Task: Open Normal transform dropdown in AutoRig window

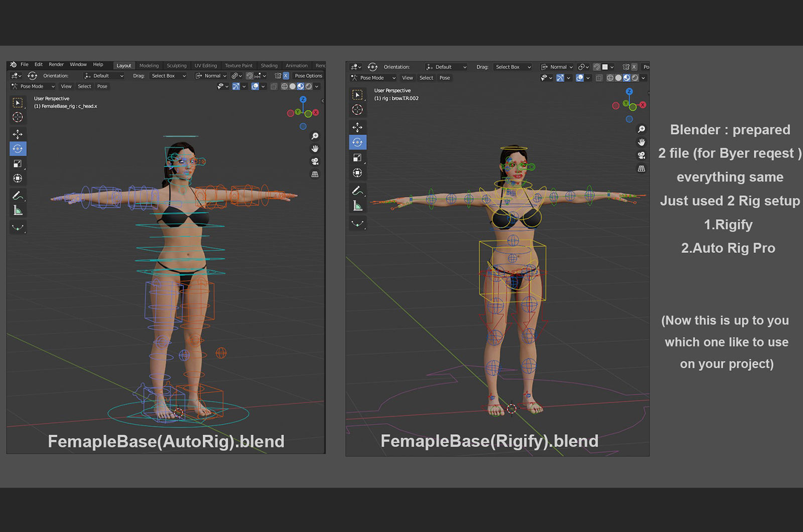Action: click(x=211, y=76)
